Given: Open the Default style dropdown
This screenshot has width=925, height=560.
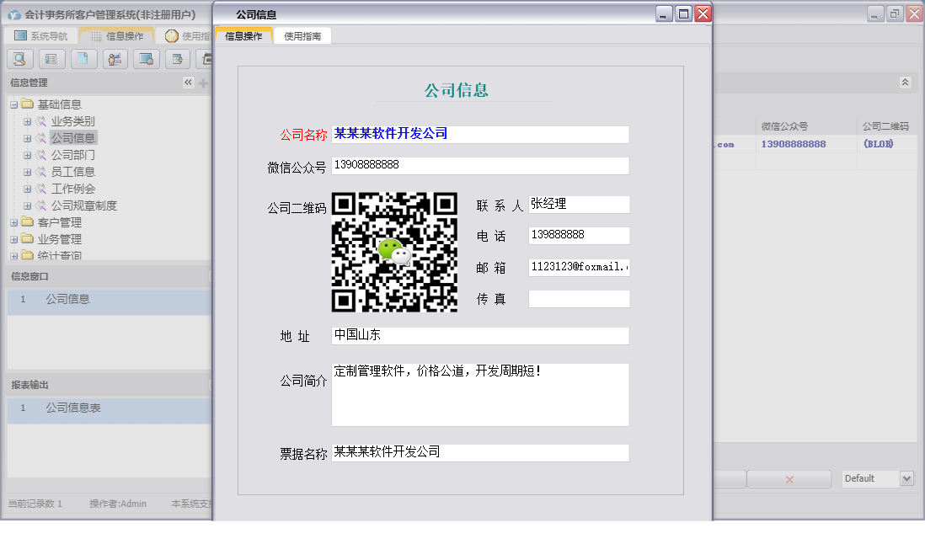Looking at the screenshot, I should point(877,477).
